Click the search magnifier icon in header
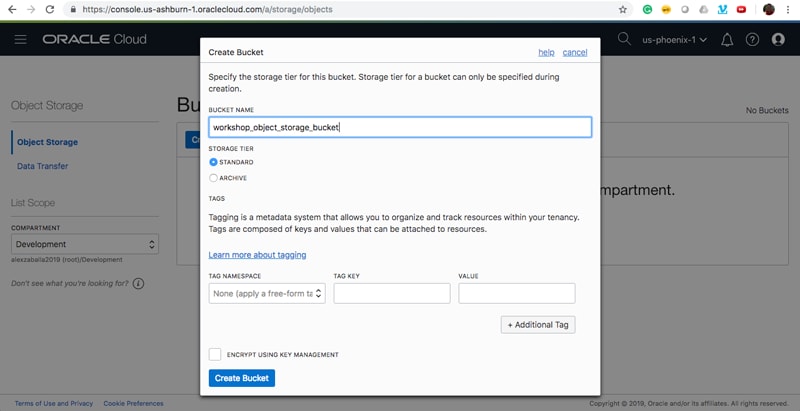This screenshot has width=800, height=411. [625, 39]
